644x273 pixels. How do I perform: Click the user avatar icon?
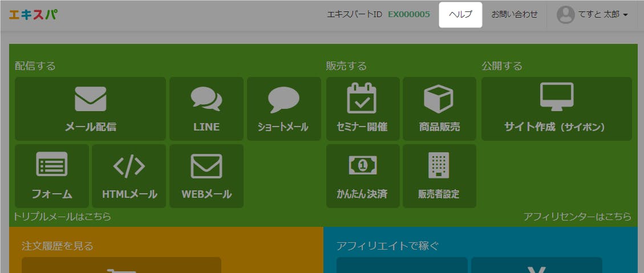(565, 15)
